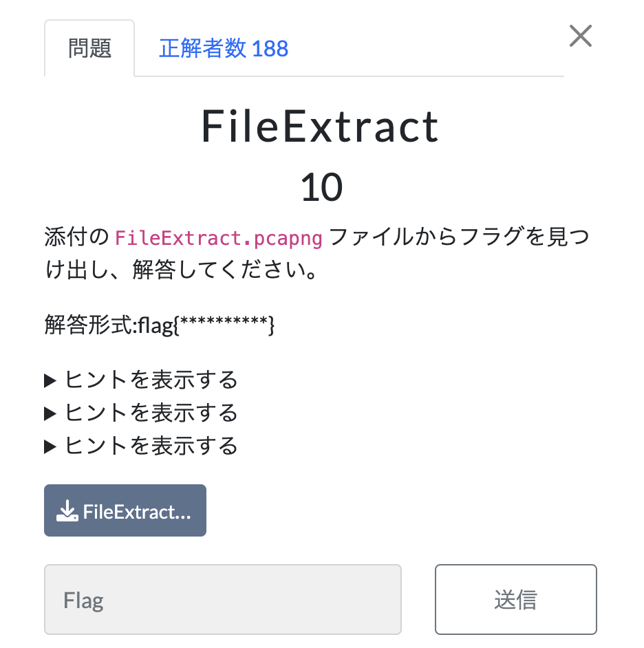Open the 正解者数 188 solvers list
644x648 pixels.
224,47
